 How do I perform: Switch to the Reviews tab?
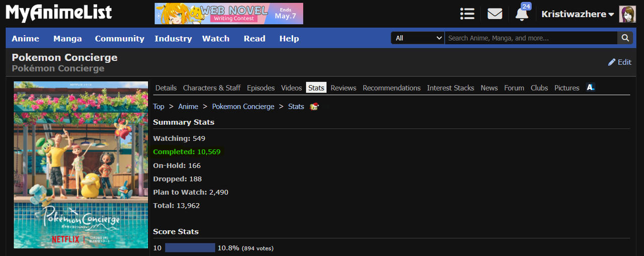coord(344,88)
